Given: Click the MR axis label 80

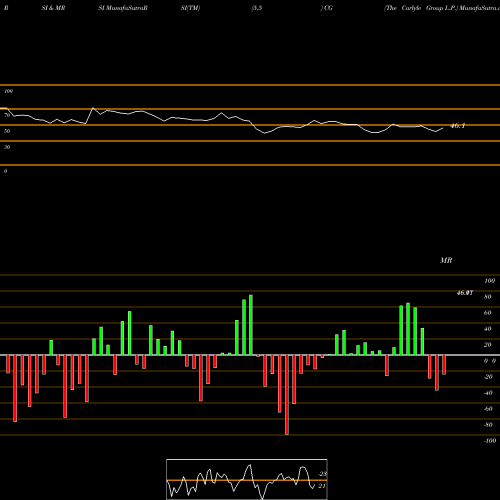Looking at the screenshot, I should 488,297.
